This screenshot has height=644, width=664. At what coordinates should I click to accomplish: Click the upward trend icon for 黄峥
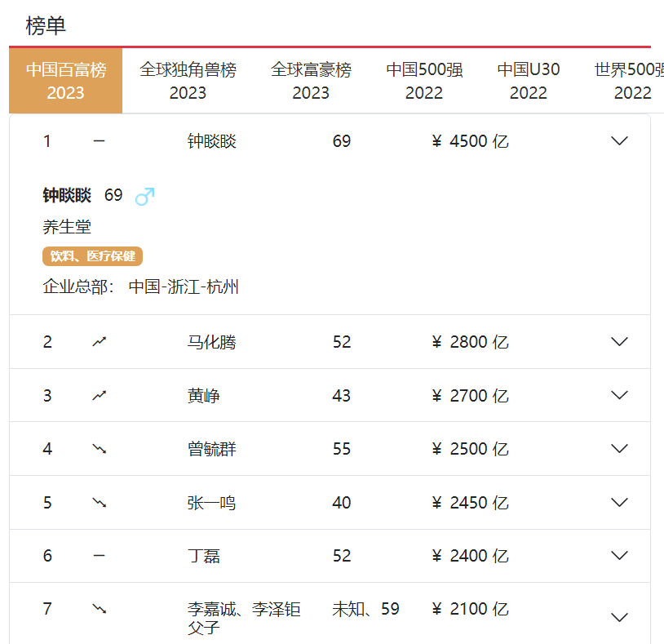(100, 396)
